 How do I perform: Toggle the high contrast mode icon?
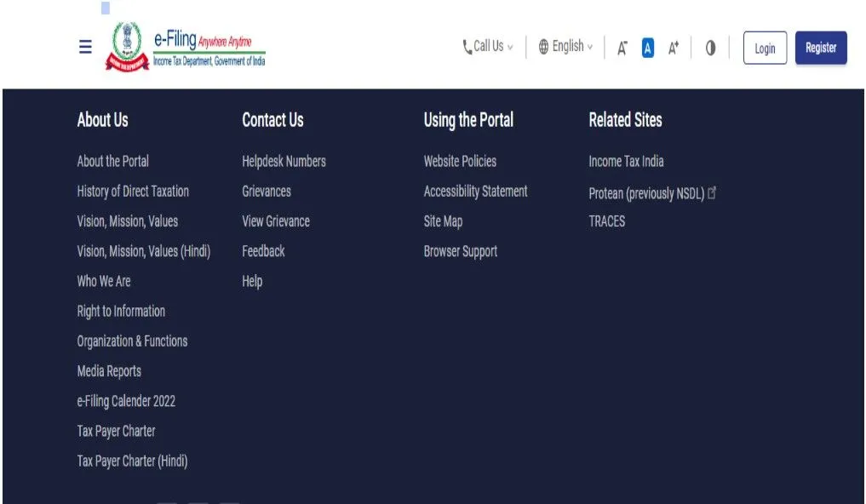coord(710,49)
